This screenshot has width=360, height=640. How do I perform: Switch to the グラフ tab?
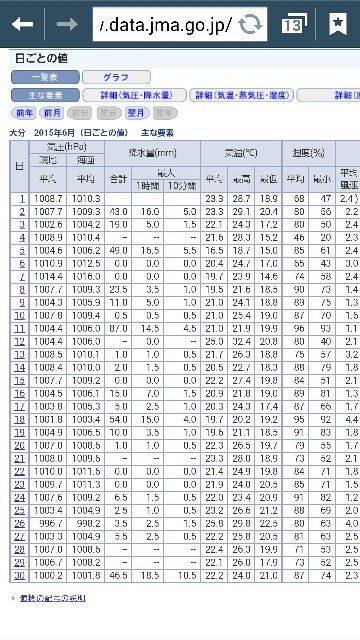coord(116,77)
